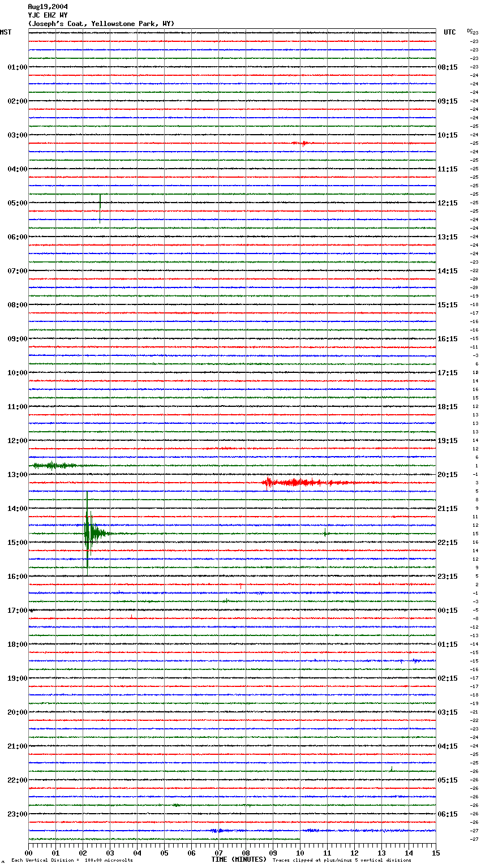The width and height of the screenshot is (481, 868).
Task: Select the bottom axis minute label 03
Action: click(x=110, y=852)
